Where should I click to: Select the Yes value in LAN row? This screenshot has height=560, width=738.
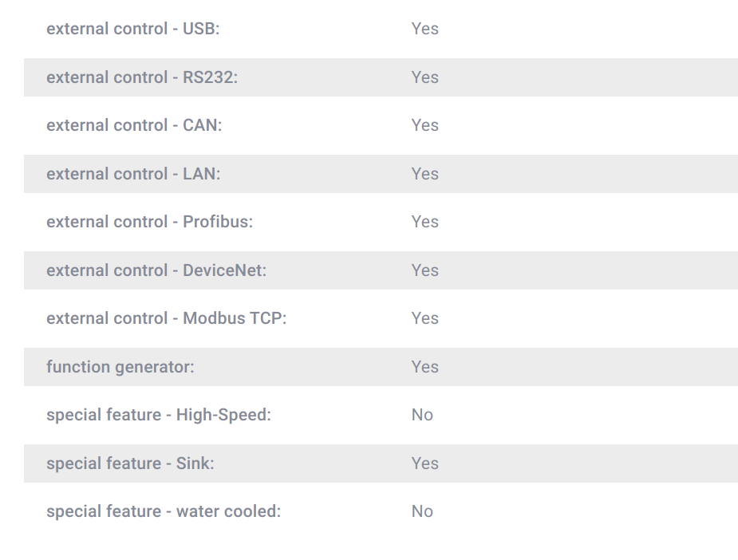tap(425, 174)
